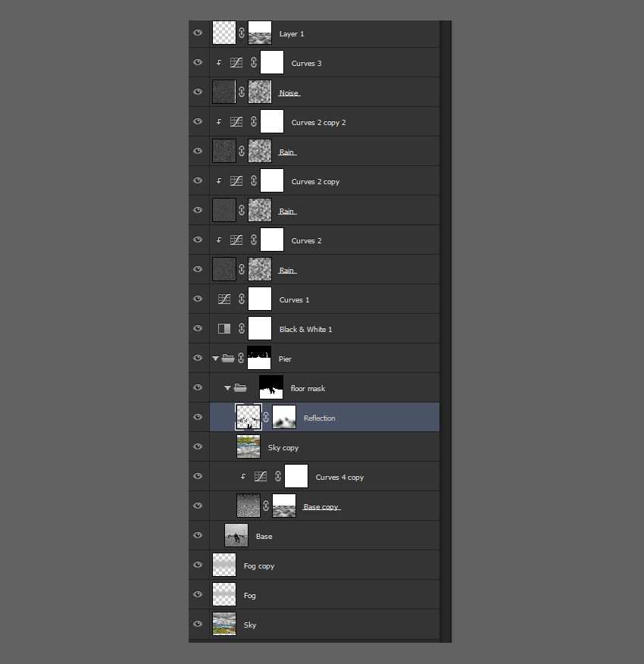
Task: Click the Curves 2 adjustment icon
Action: (x=236, y=240)
